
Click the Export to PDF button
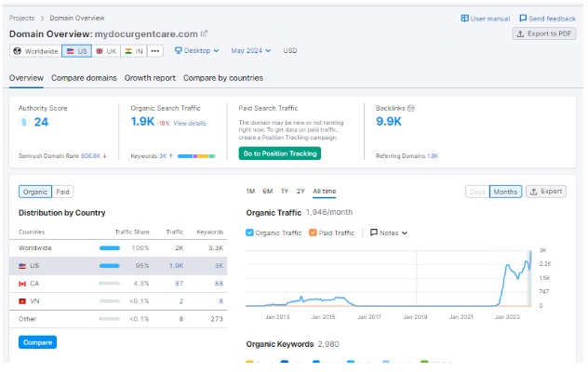(x=544, y=33)
